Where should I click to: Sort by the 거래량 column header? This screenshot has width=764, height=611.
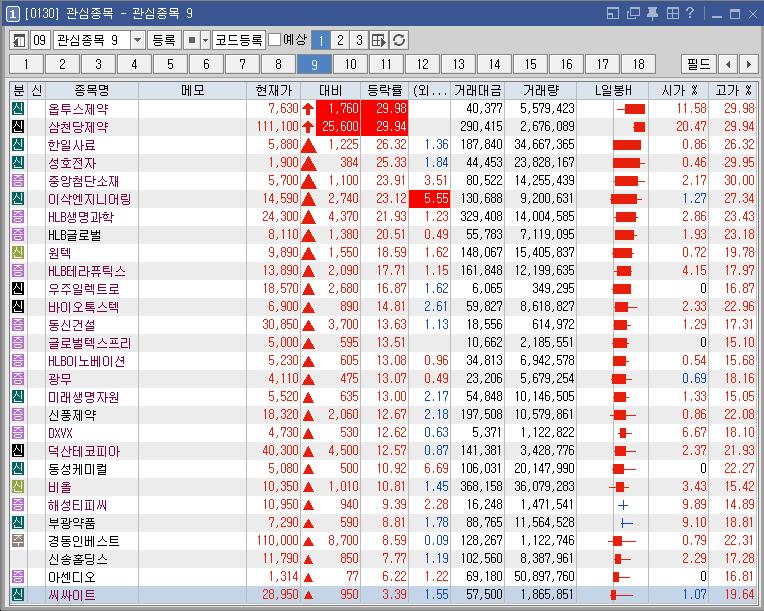pyautogui.click(x=541, y=90)
